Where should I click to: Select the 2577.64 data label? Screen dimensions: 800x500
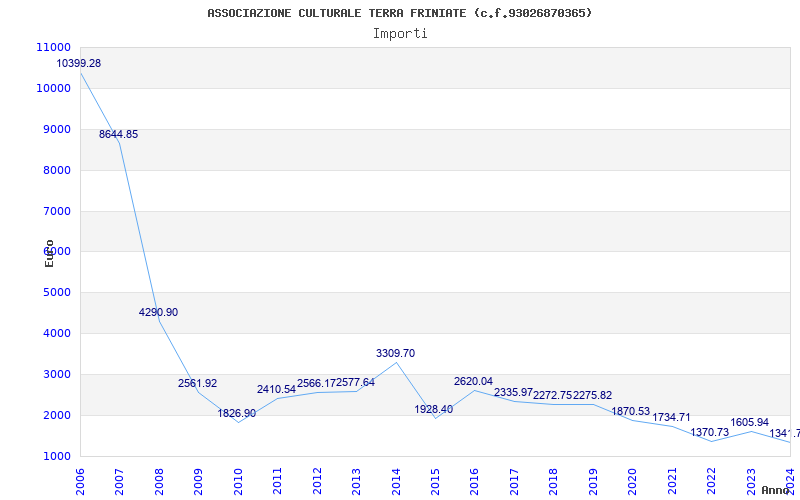pos(356,383)
